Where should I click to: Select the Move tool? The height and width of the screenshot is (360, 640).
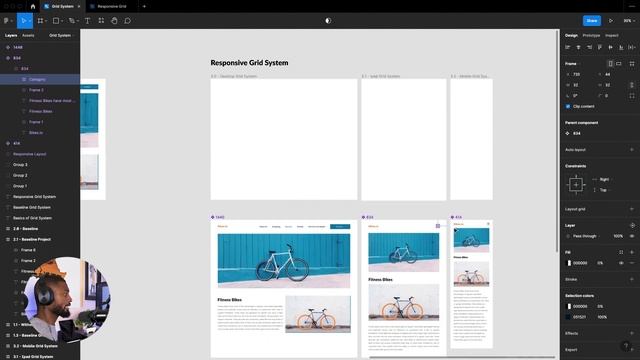pos(23,20)
